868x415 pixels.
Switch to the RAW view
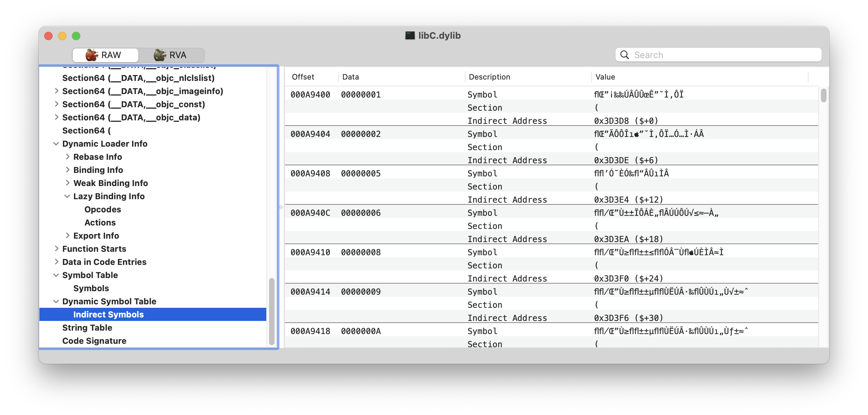[x=105, y=55]
